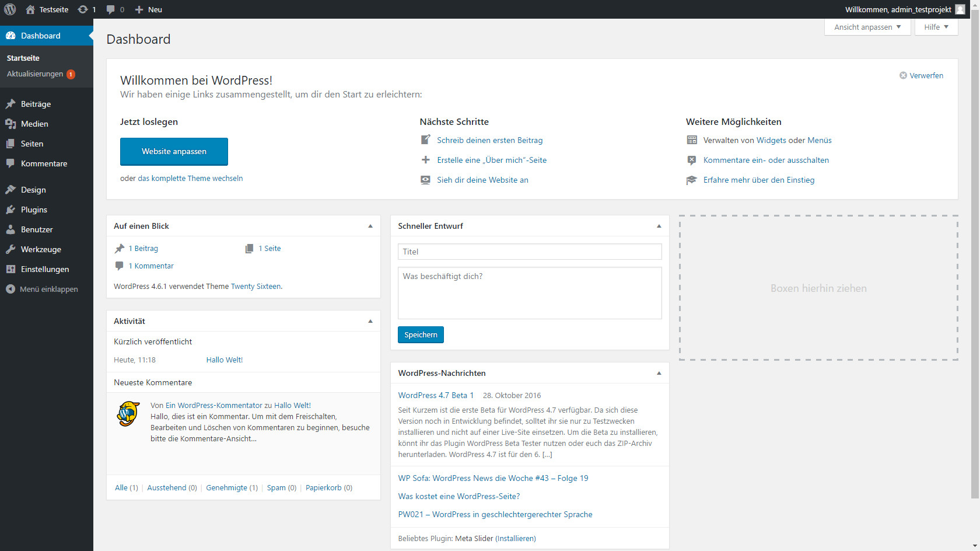Click the Ein WordPress-Kommentator avatar image

128,414
